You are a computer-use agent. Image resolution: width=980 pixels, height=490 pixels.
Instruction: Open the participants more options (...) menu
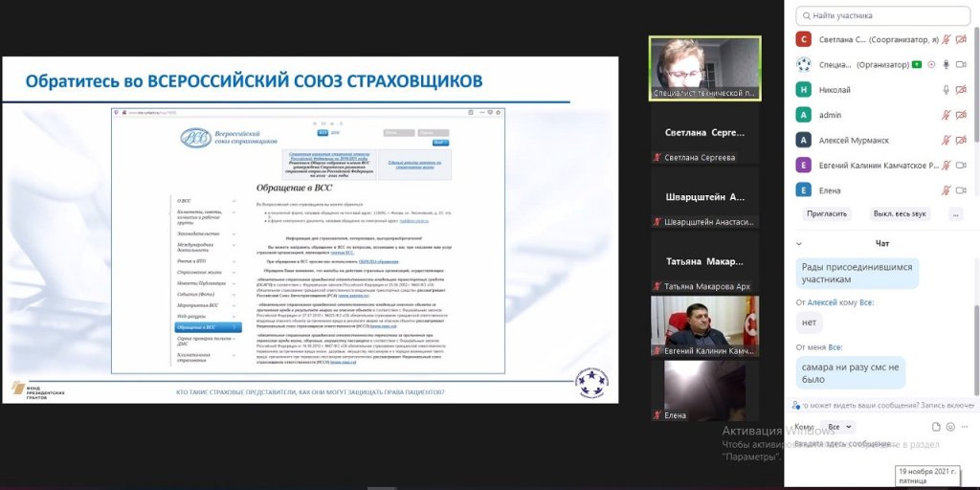click(955, 214)
